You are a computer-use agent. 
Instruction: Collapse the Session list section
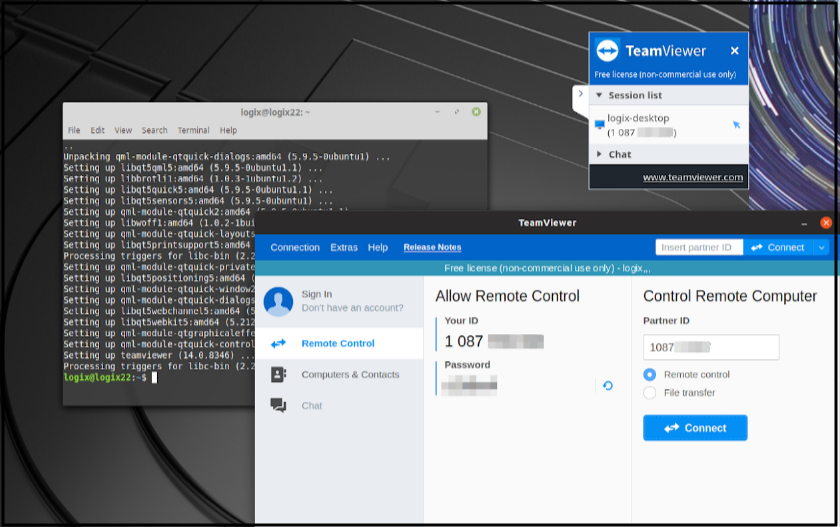pyautogui.click(x=599, y=95)
